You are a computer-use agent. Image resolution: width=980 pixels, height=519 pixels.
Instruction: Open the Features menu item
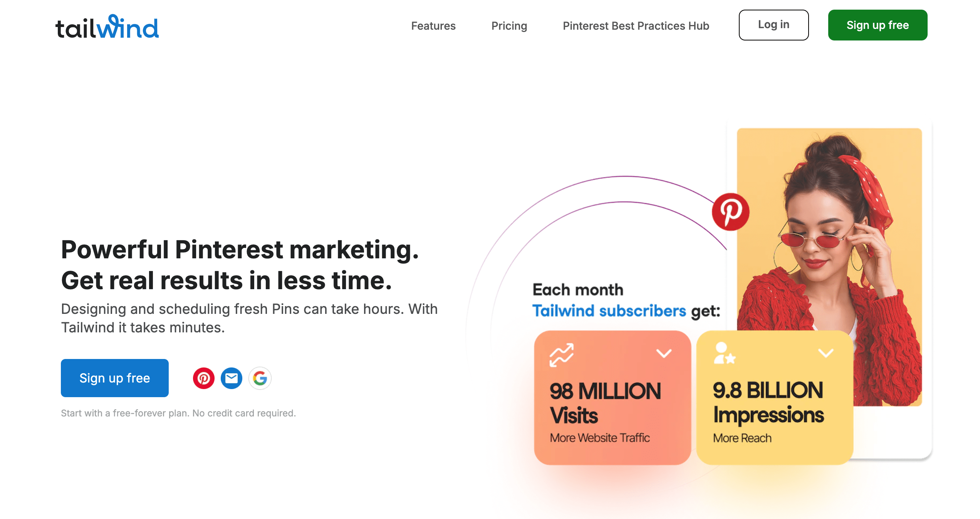click(x=433, y=26)
